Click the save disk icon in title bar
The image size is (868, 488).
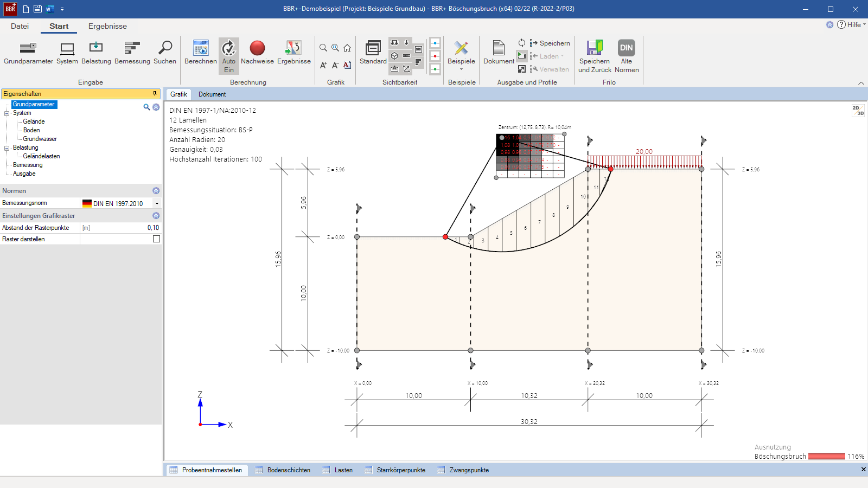tap(37, 9)
